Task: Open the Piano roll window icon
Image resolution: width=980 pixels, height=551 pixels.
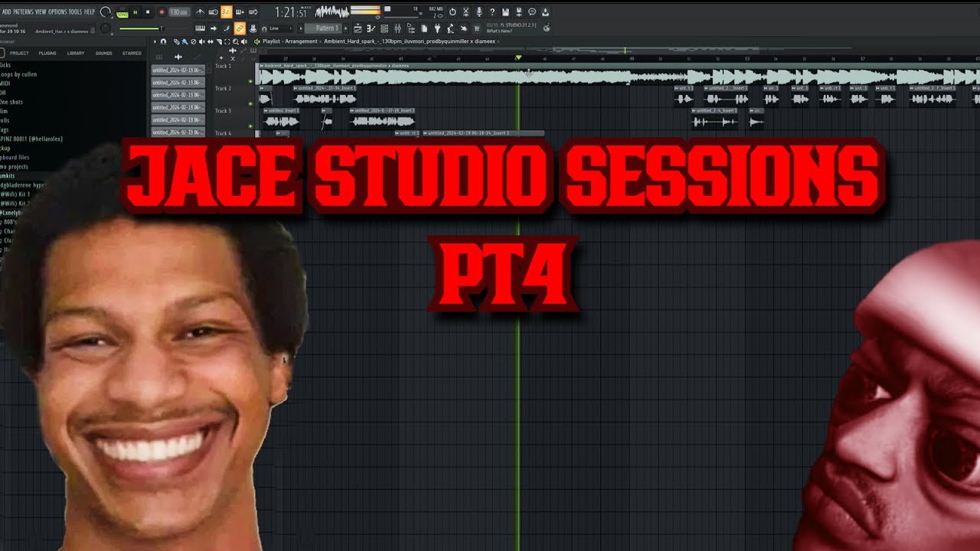Action: (x=371, y=28)
